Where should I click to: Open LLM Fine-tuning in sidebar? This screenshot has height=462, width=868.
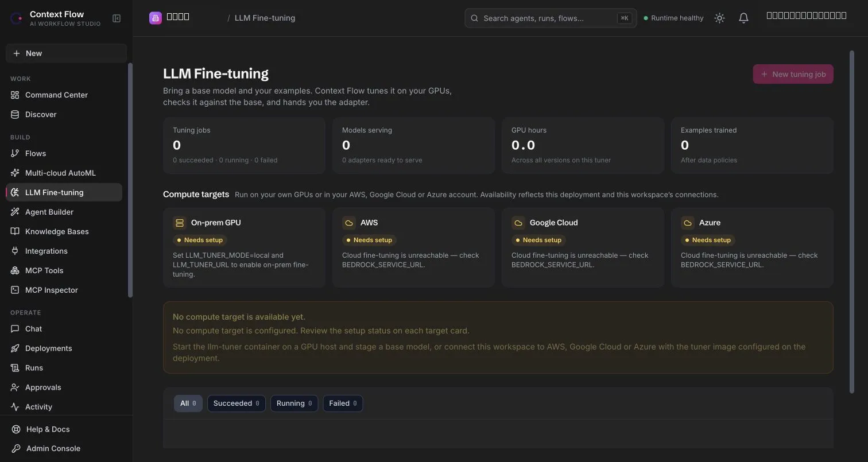click(x=64, y=192)
